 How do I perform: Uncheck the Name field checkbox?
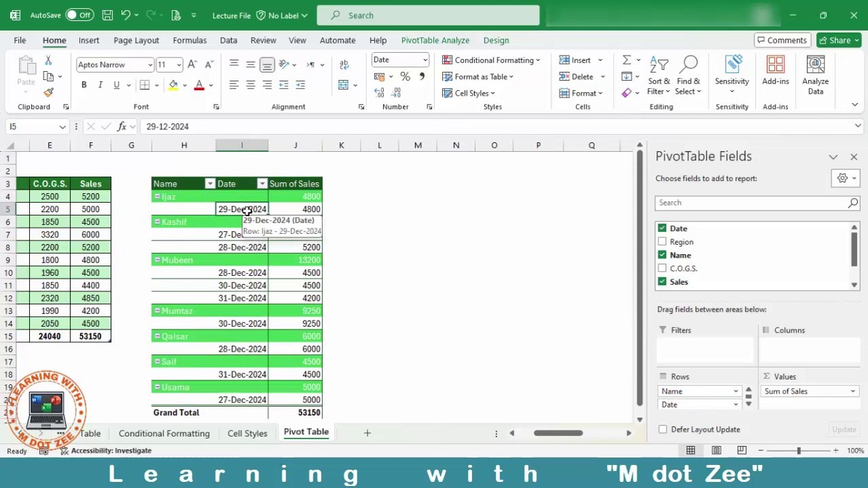point(662,255)
